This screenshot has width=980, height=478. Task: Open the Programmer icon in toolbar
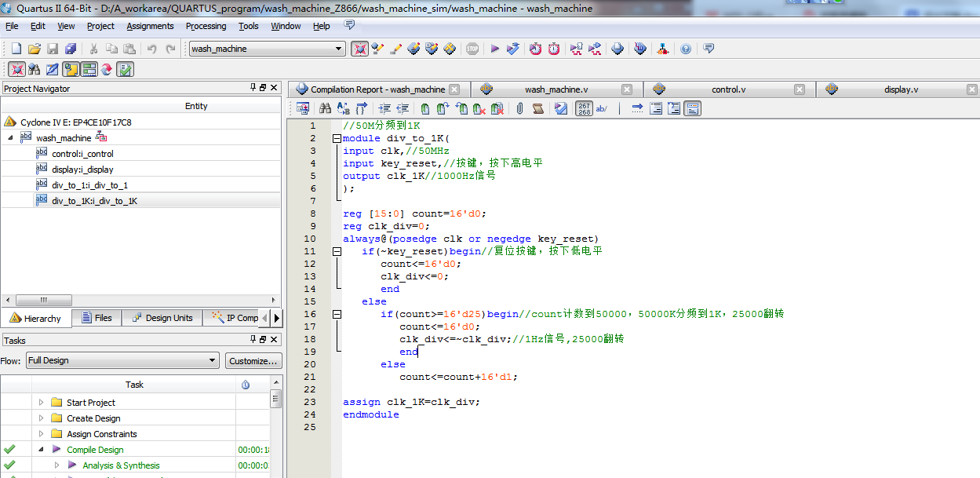639,49
